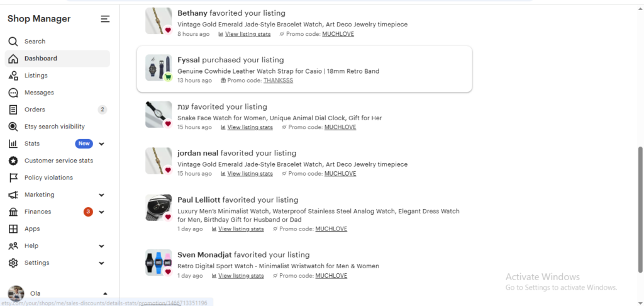
Task: View listing stats for Bethany's favorite
Action: pos(248,34)
